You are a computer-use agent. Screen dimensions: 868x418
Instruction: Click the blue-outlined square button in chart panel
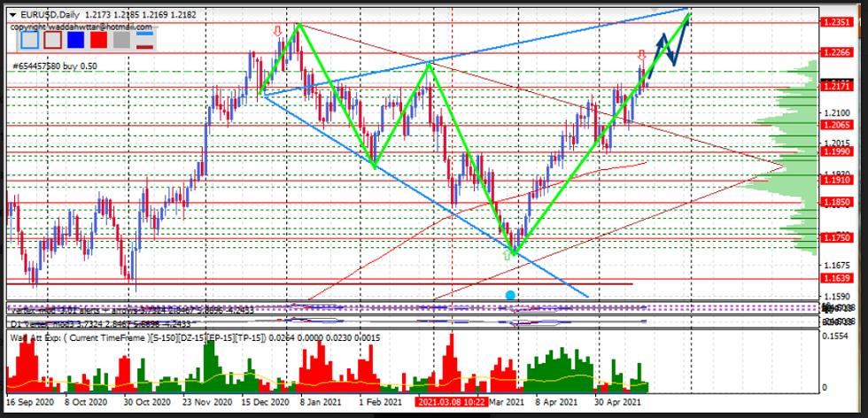point(29,39)
